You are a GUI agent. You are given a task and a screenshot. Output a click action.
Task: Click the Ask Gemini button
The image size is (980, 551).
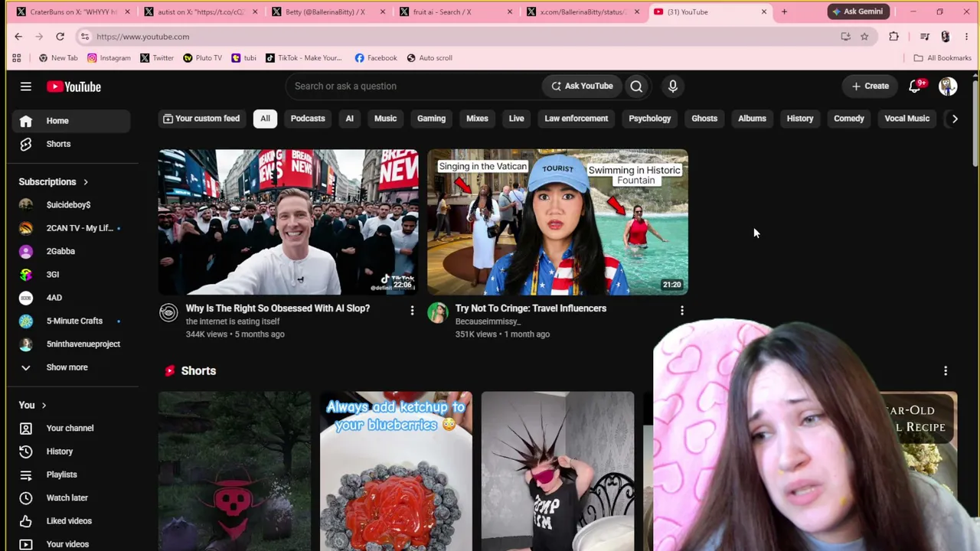857,12
